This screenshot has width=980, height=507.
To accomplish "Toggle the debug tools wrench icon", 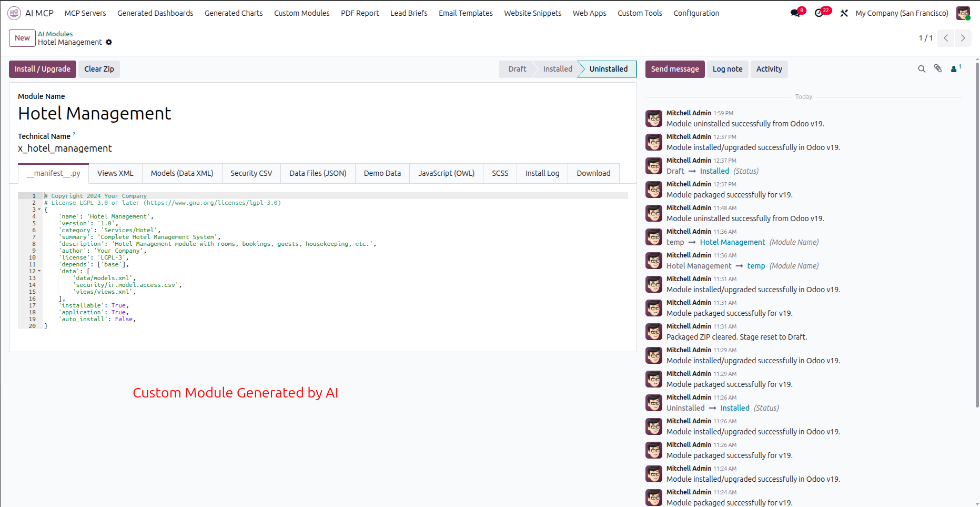I will click(x=844, y=13).
